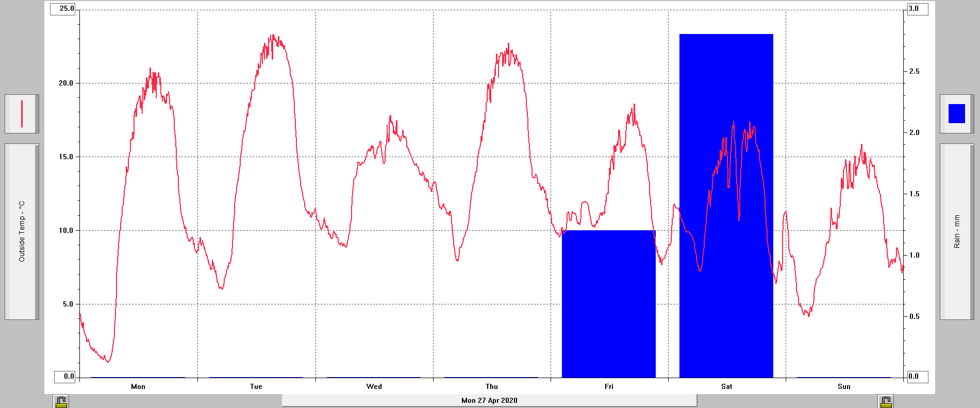Click the 25.0 temperature axis maximum box
Screen dimensions: 980x408
click(x=63, y=9)
